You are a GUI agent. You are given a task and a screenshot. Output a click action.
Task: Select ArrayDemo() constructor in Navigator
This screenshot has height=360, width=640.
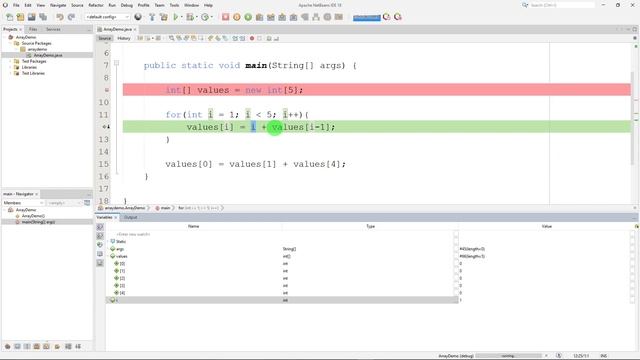pos(33,216)
